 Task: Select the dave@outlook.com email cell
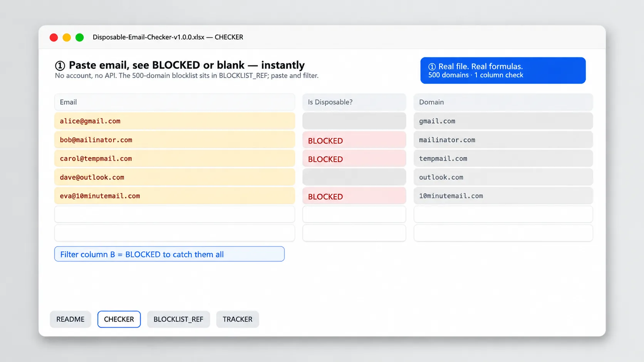click(x=175, y=177)
